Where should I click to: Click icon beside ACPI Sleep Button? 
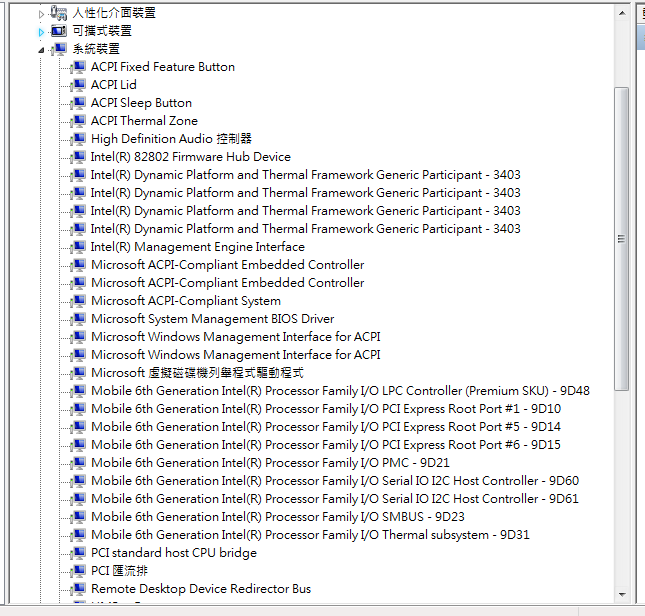78,103
